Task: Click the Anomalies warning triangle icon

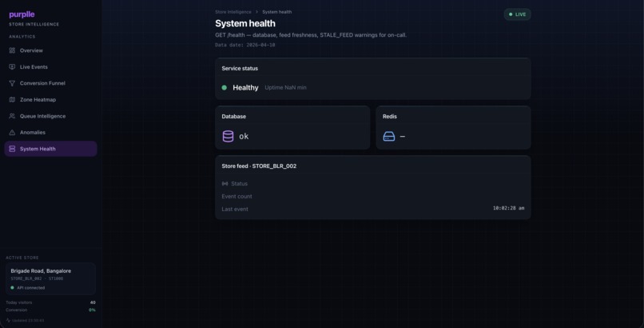Action: pos(12,132)
